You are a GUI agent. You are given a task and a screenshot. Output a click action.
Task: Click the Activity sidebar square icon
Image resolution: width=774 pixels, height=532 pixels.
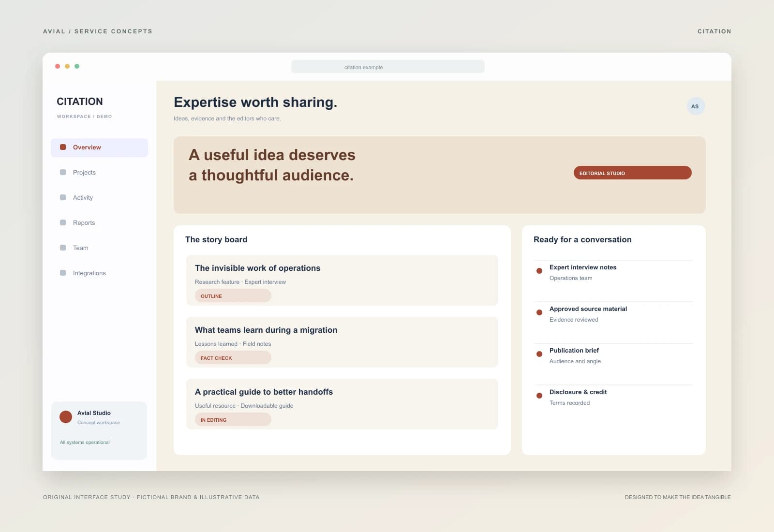coord(63,197)
